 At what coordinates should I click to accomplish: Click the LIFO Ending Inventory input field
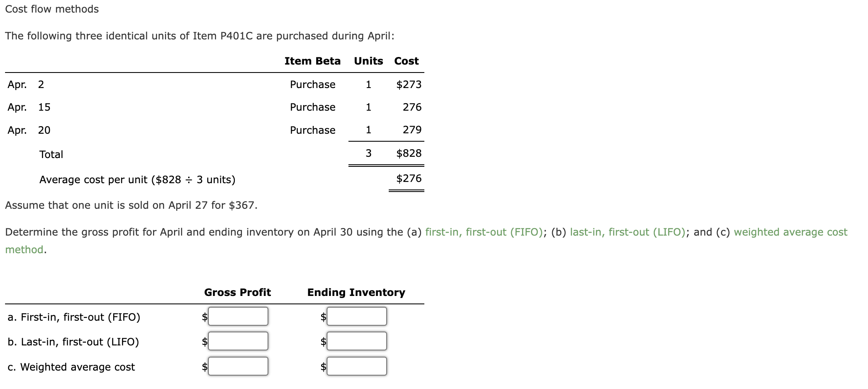click(356, 342)
